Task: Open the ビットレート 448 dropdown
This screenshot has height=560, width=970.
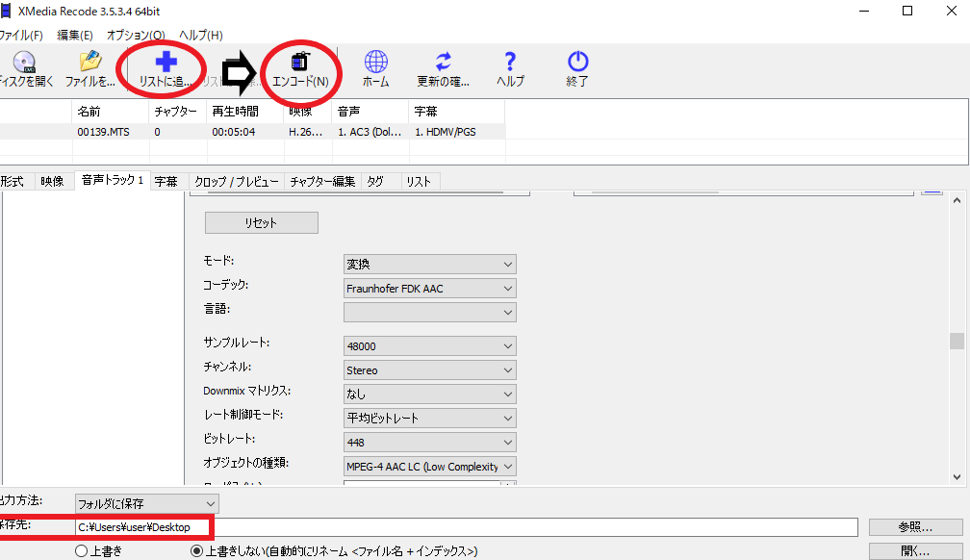Action: click(429, 443)
